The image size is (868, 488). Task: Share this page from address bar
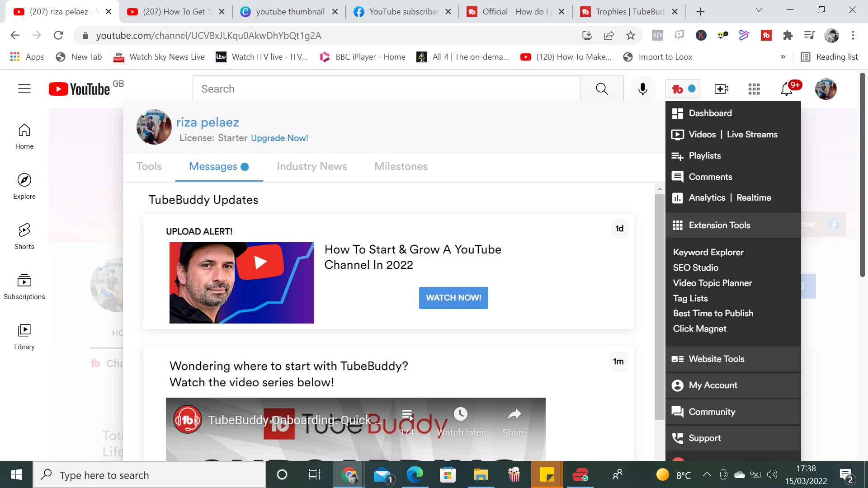[x=609, y=35]
